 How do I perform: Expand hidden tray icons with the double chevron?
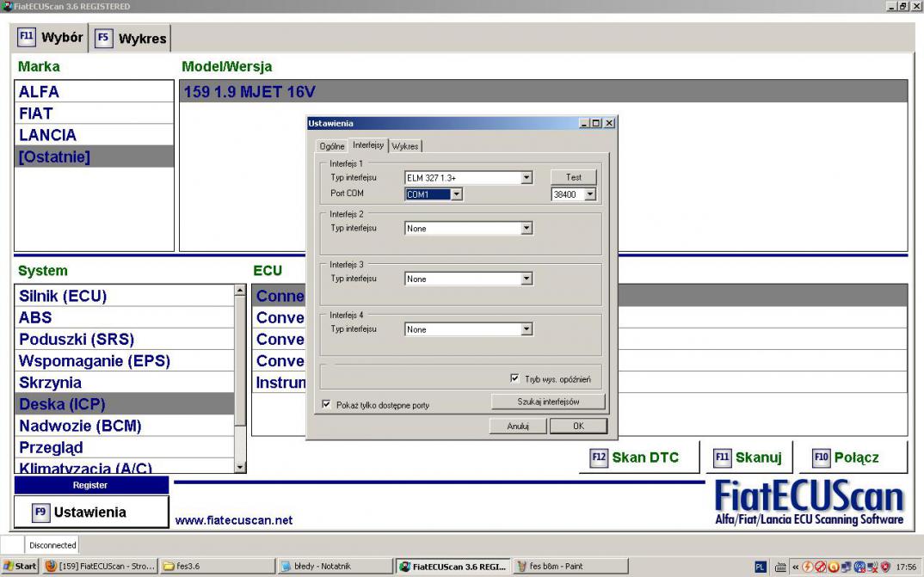tap(796, 567)
